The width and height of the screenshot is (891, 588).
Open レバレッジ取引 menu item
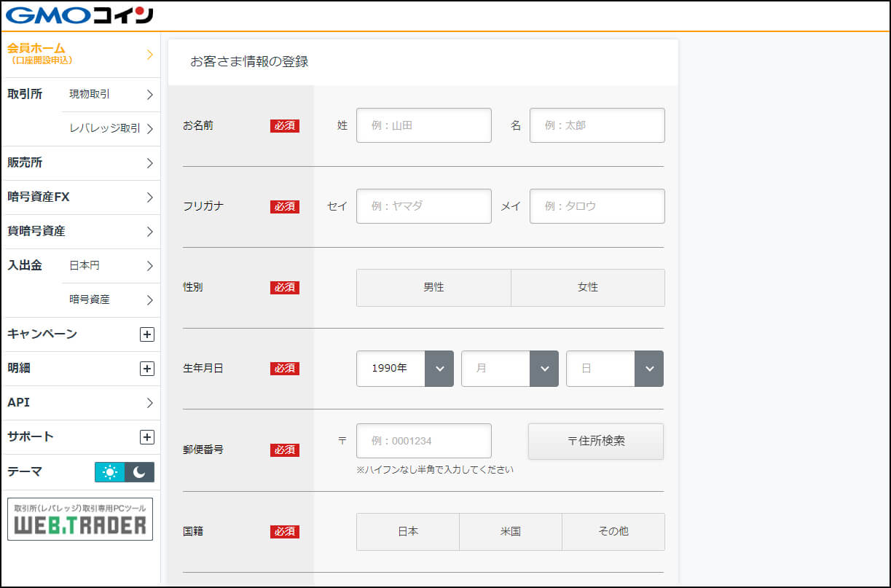coord(111,128)
